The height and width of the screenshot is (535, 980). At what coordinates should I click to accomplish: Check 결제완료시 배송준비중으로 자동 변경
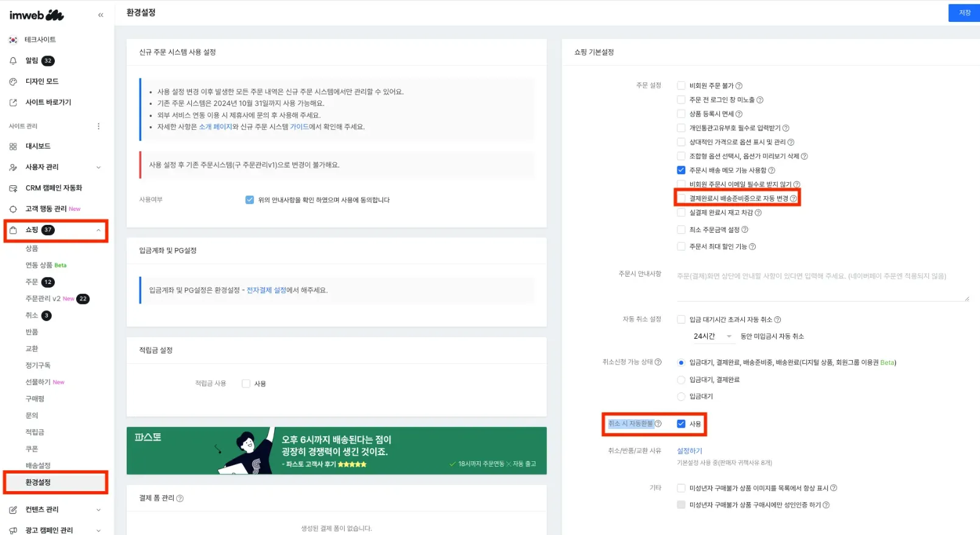click(x=681, y=199)
